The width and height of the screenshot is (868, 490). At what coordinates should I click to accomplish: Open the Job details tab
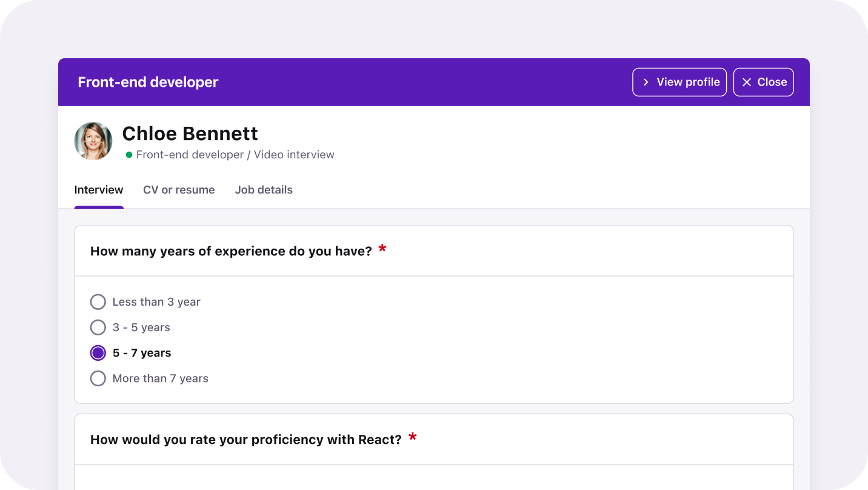[x=264, y=190]
